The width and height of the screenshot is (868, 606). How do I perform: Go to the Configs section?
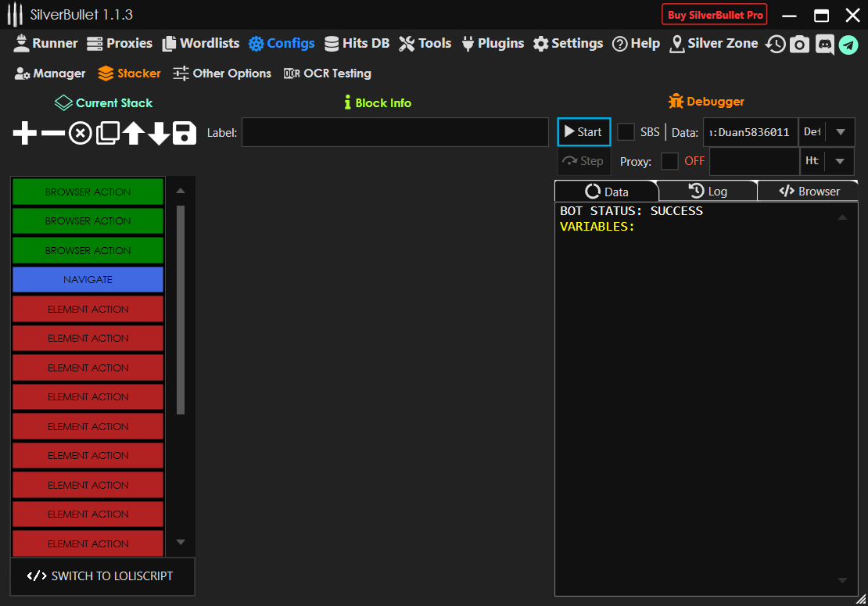[x=282, y=43]
